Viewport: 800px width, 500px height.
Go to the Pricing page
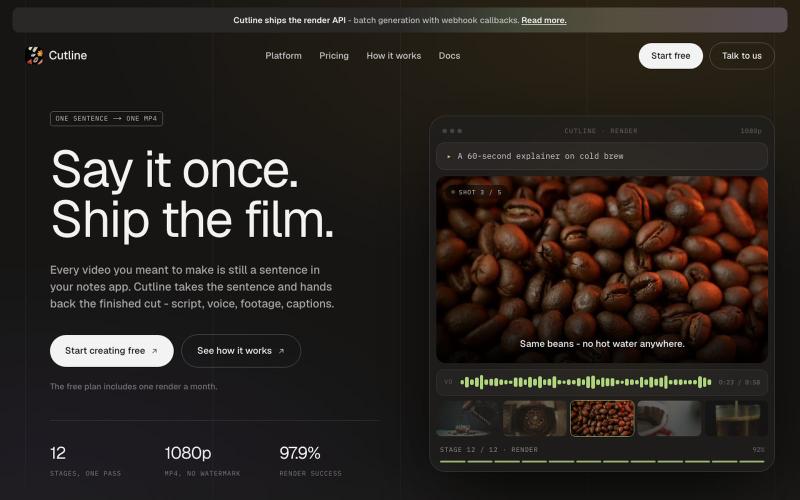click(x=334, y=56)
